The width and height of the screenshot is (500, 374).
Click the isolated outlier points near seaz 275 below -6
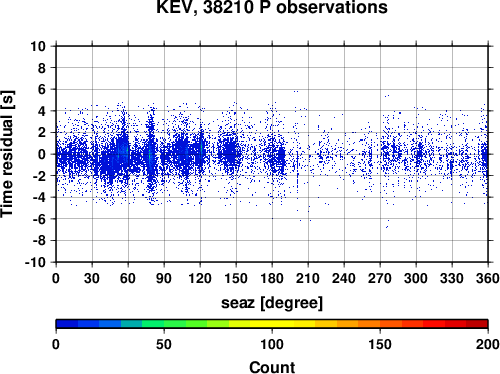pyautogui.click(x=387, y=224)
